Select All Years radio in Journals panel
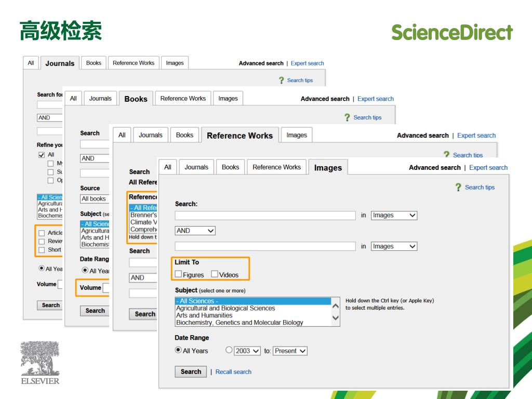This screenshot has width=532, height=399. click(x=42, y=269)
